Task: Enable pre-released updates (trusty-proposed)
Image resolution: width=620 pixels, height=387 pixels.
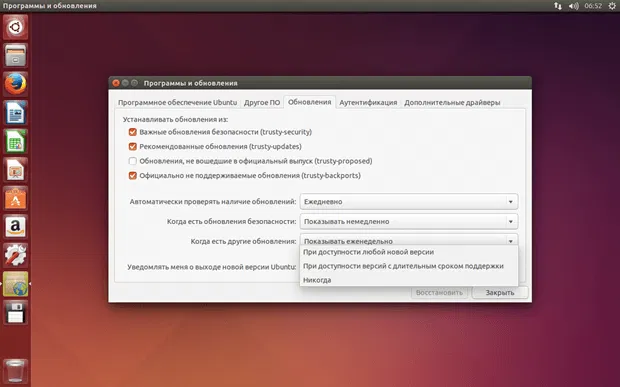Action: 132,161
